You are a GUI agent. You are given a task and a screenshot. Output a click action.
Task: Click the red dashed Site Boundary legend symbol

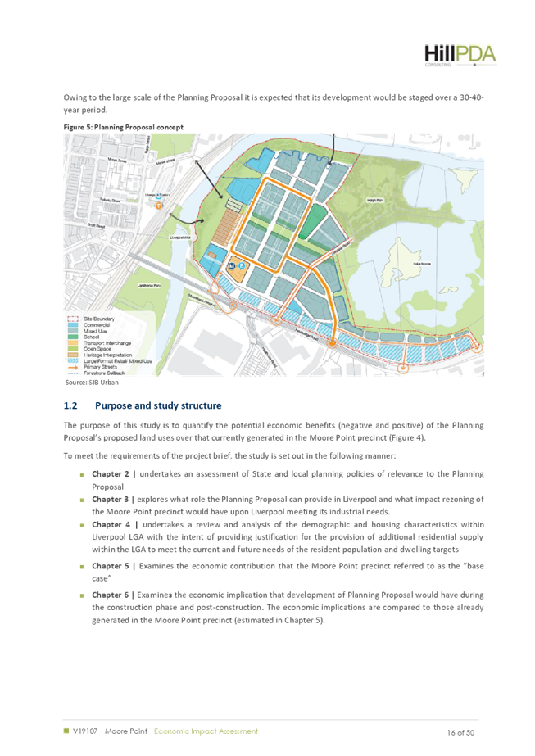point(73,319)
